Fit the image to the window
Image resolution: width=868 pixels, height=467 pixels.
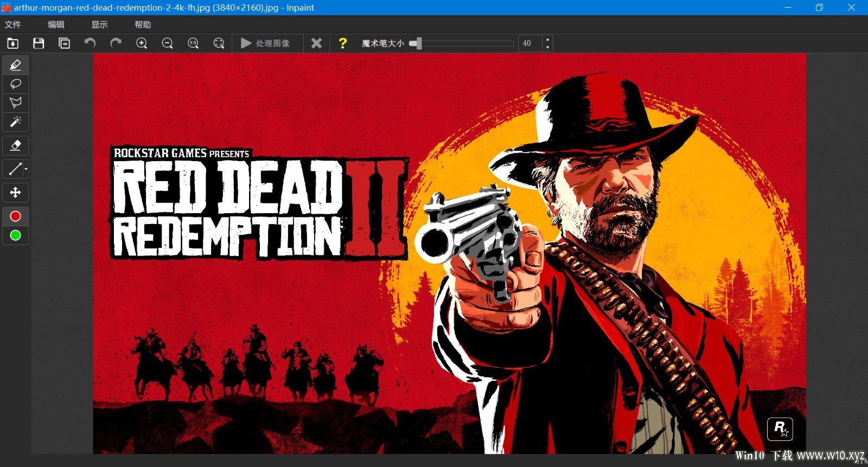pos(219,43)
